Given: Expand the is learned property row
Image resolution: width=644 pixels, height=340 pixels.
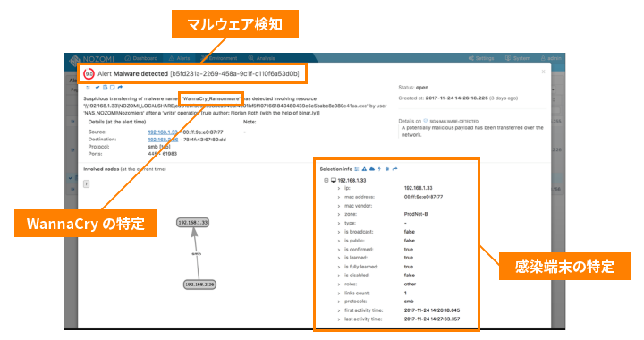Looking at the screenshot, I should point(339,258).
